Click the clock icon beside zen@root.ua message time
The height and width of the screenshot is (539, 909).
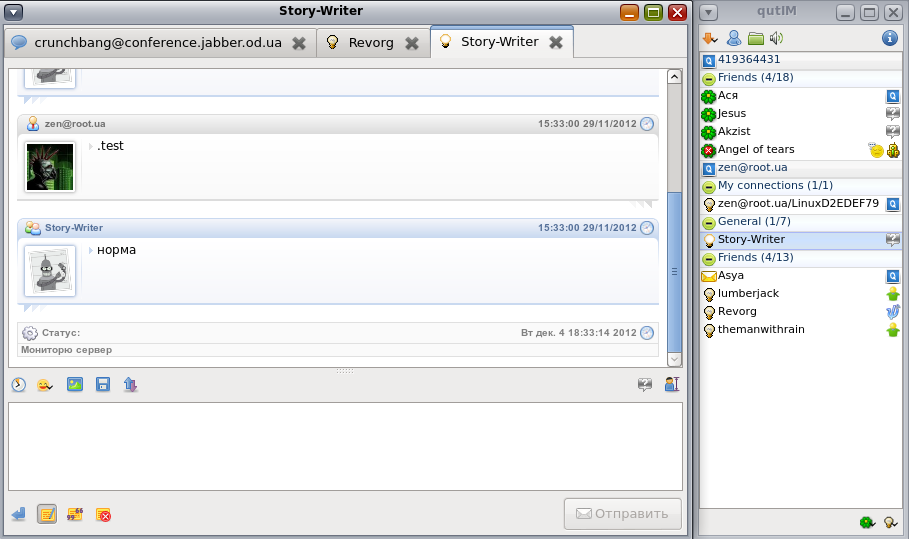click(647, 124)
